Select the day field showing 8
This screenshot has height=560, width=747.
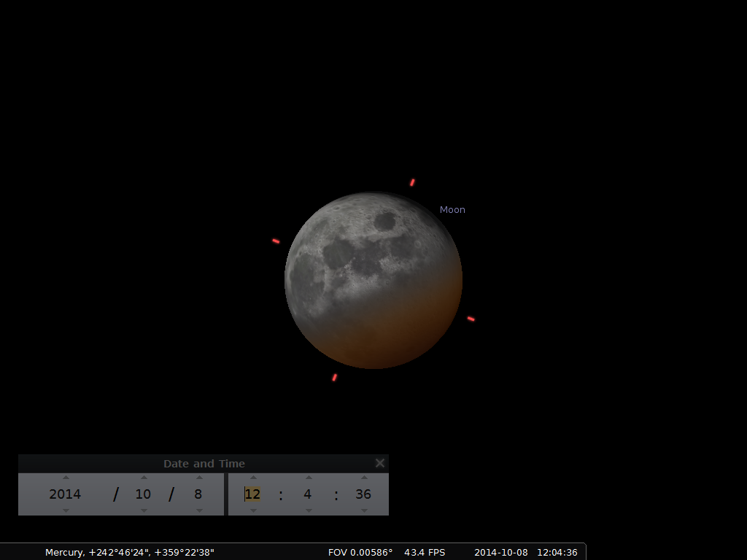point(198,494)
